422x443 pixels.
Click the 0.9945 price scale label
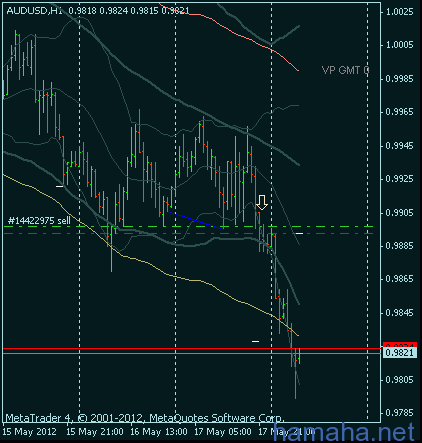click(400, 146)
